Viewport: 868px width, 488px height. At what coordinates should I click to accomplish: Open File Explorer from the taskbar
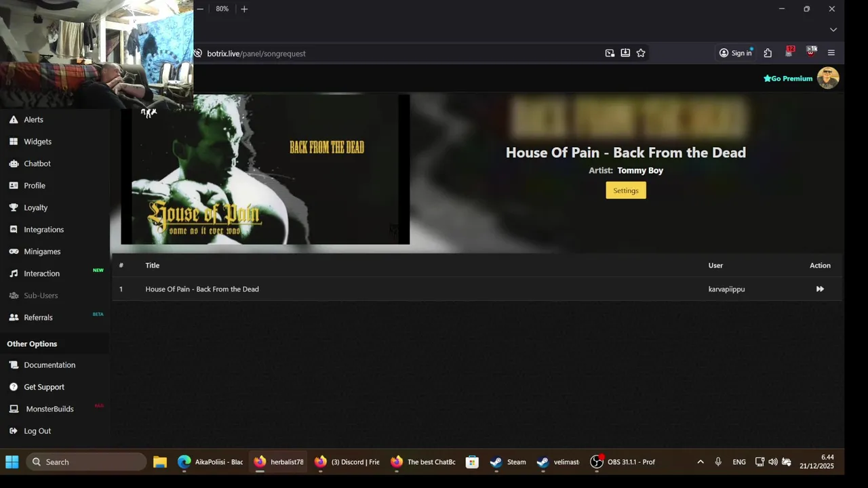tap(160, 462)
